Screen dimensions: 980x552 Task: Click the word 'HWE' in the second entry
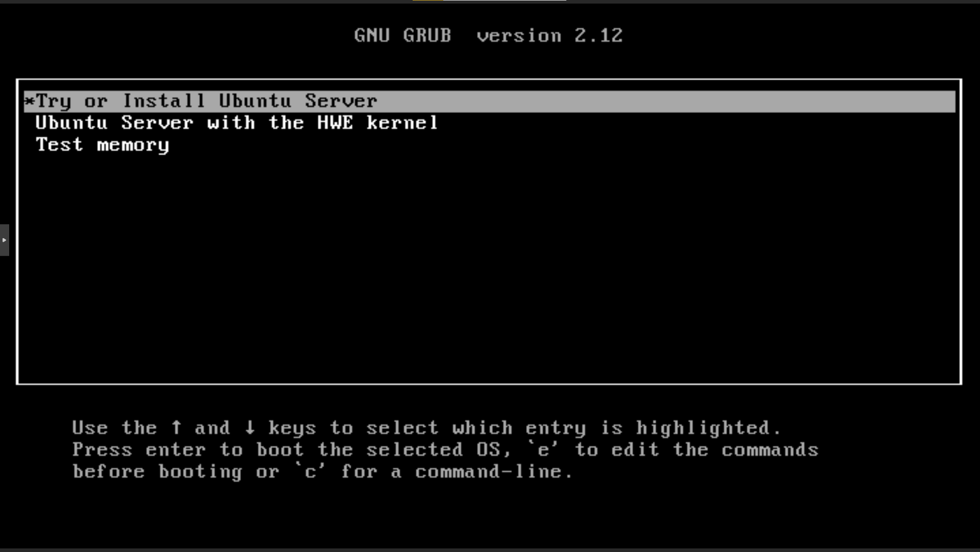335,123
